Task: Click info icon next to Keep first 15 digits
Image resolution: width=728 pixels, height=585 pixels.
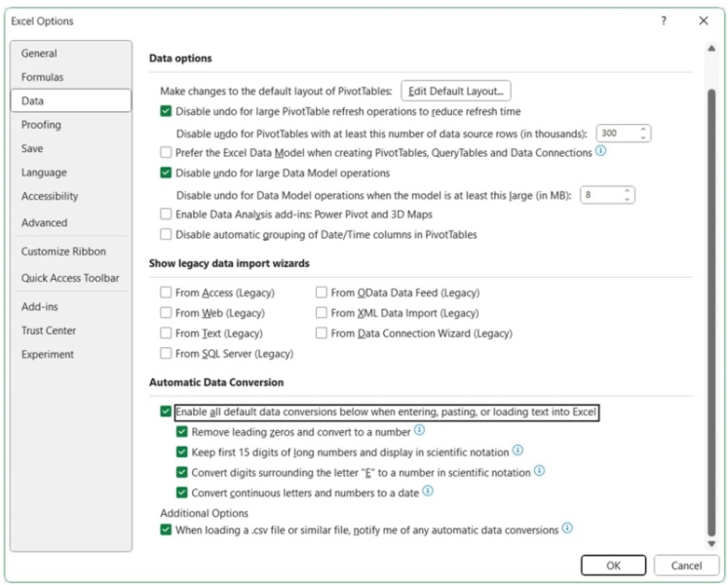Action: point(517,450)
